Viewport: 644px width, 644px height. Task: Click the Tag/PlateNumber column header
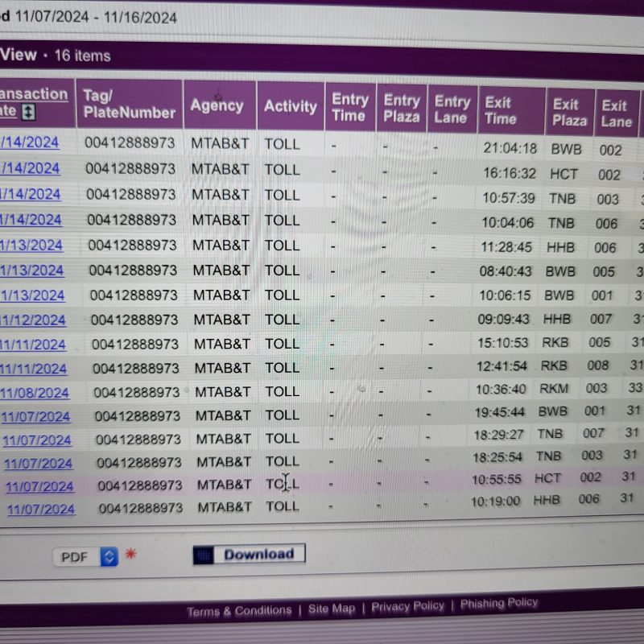pos(129,105)
